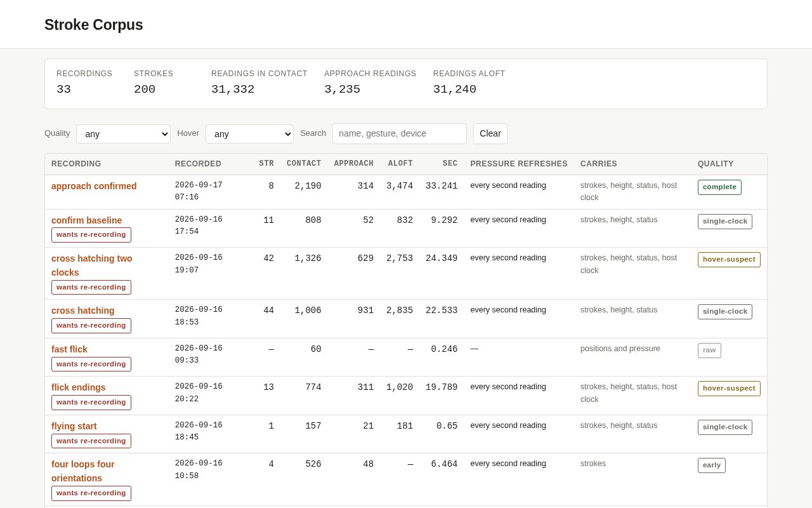812x508 pixels.
Task: Sort by the SEC column header
Action: [x=450, y=164]
